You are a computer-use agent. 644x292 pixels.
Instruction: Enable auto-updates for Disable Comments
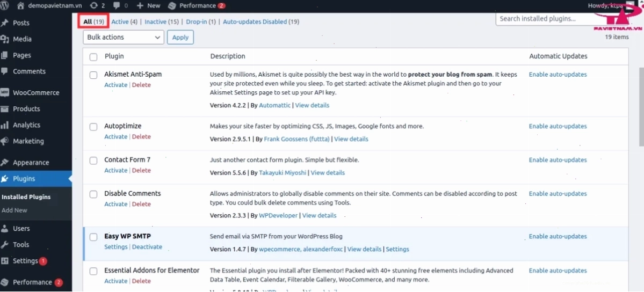(558, 193)
